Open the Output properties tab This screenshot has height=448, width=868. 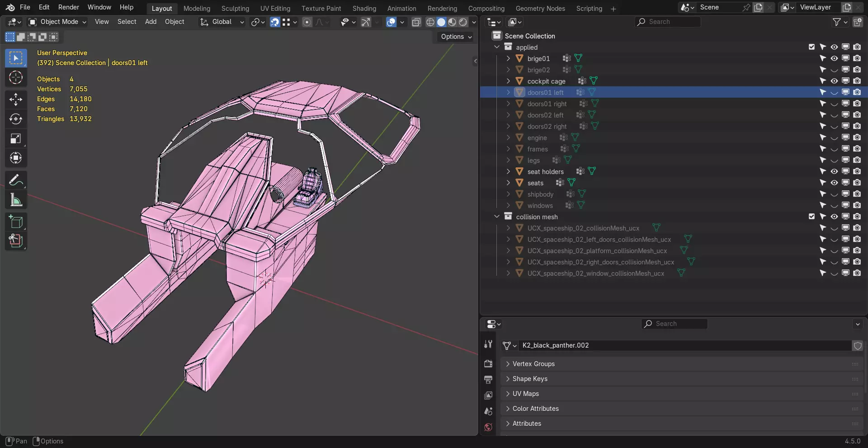coord(488,379)
